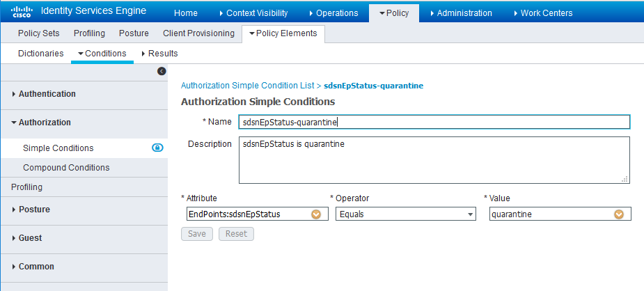Expand the Authentication section

coord(47,94)
